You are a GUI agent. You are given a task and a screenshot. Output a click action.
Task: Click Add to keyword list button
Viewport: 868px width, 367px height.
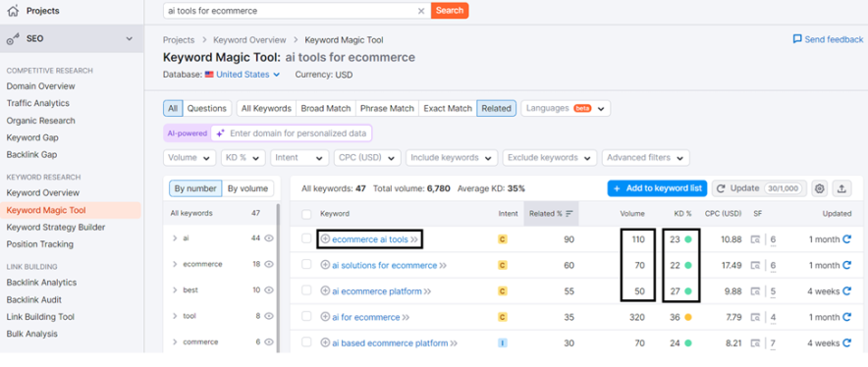click(657, 188)
